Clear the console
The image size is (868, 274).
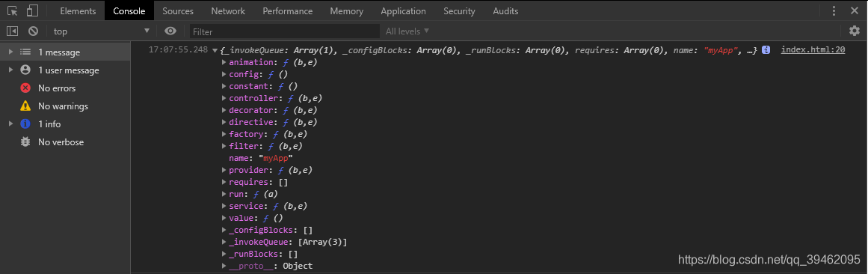pos(33,31)
